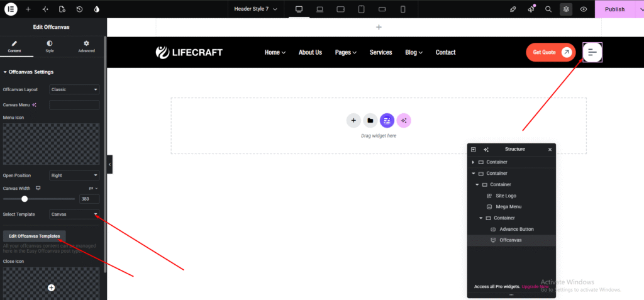
Task: Click the Menu Icon preview box
Action: click(52, 144)
